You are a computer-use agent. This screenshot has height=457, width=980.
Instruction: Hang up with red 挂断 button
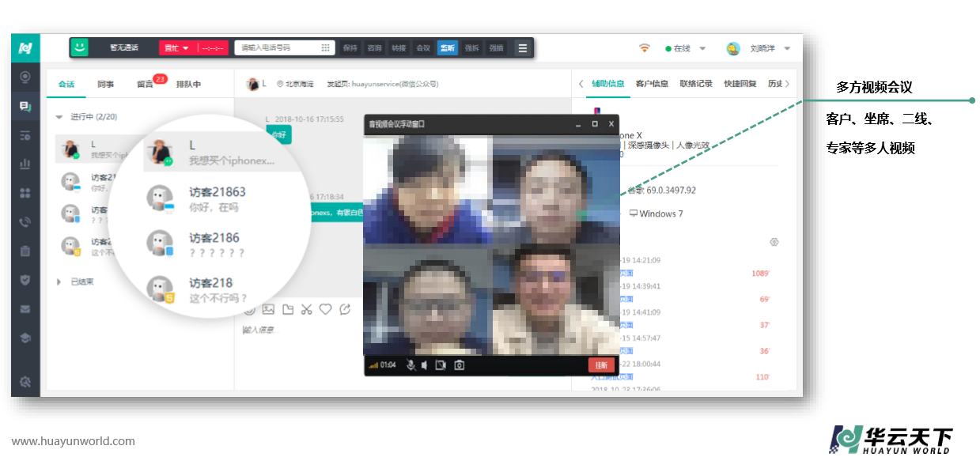click(x=601, y=365)
